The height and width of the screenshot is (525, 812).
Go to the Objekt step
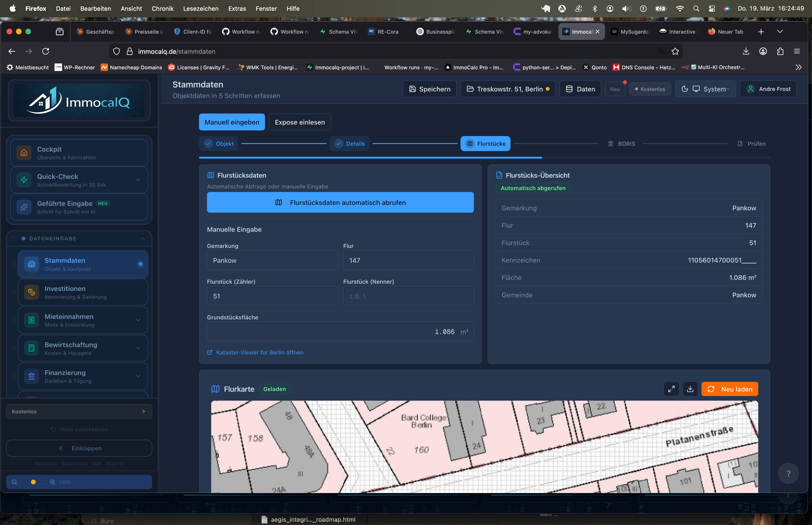[x=219, y=144]
